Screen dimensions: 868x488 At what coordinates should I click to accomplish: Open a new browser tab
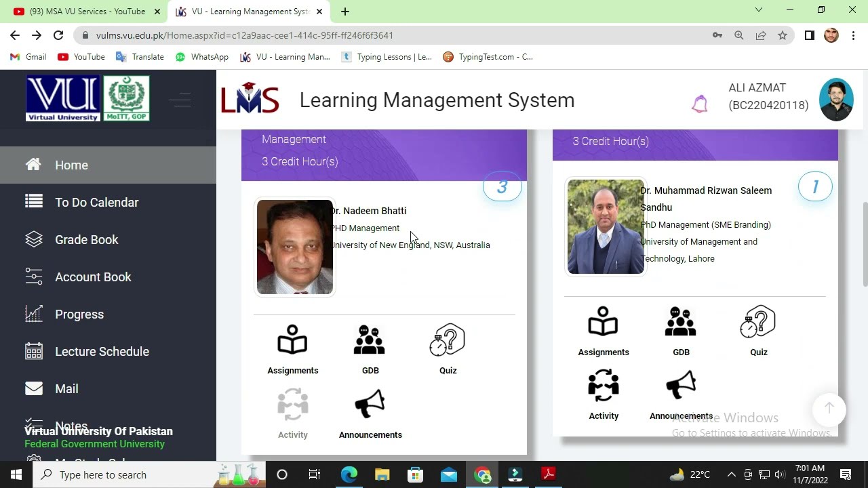pyautogui.click(x=344, y=12)
